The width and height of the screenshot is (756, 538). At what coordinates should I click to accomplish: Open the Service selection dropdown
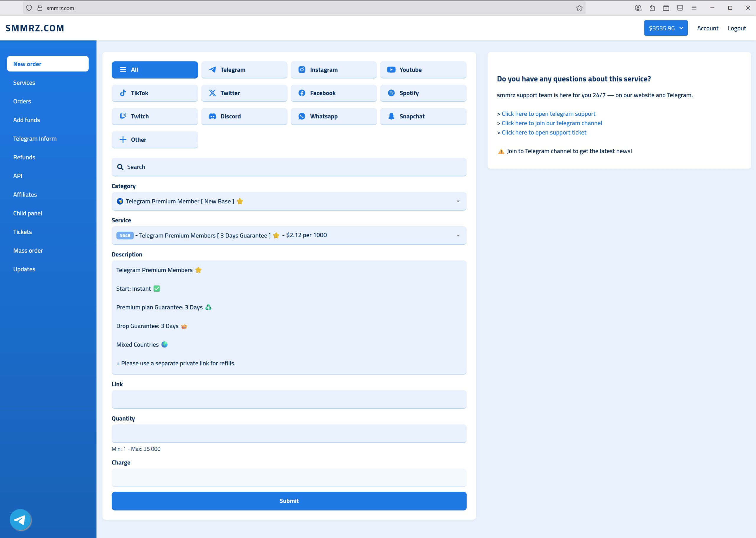(x=289, y=235)
